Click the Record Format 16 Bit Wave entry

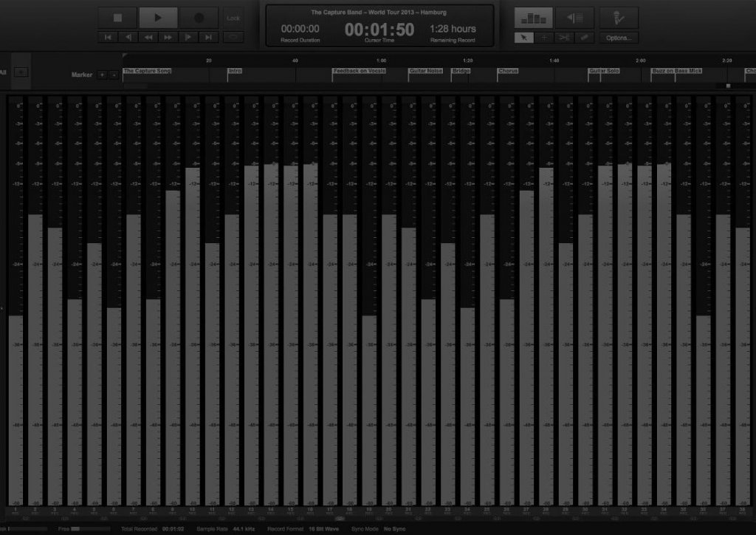[303, 529]
